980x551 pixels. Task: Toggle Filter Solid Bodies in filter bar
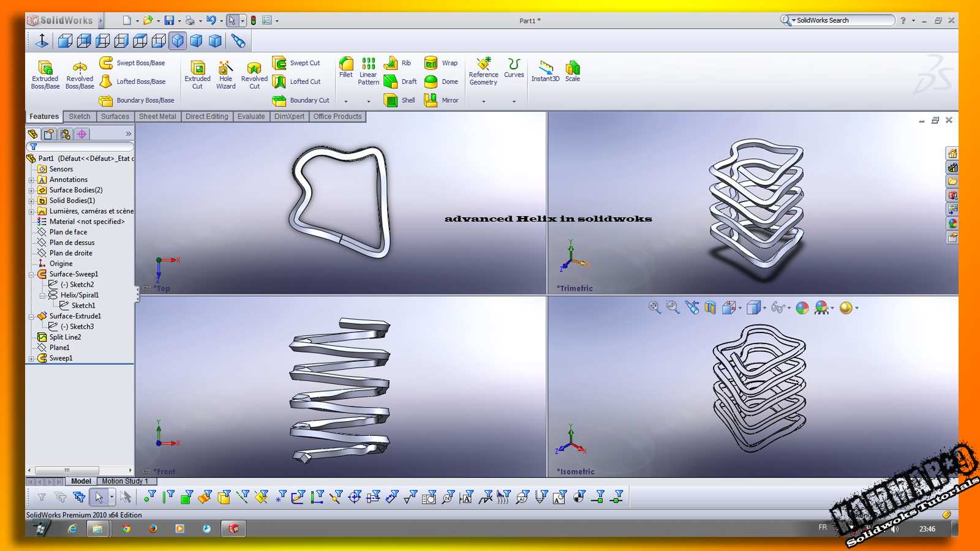click(224, 497)
